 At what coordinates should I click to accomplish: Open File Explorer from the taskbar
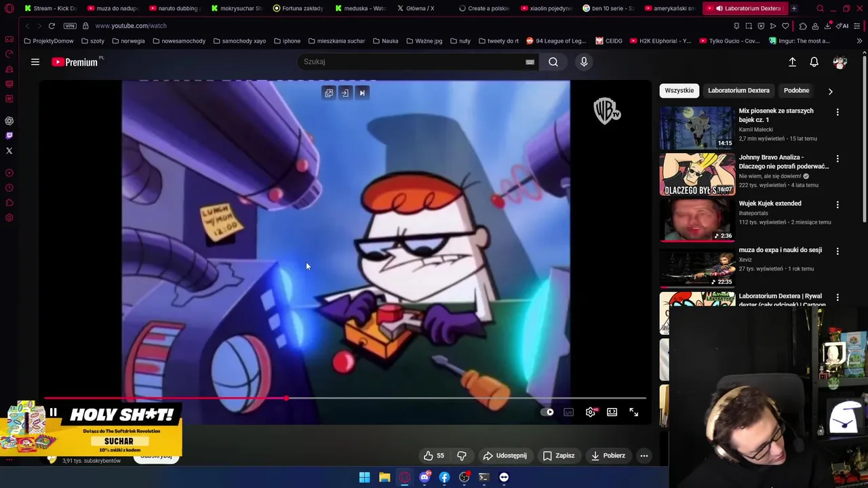(x=384, y=477)
